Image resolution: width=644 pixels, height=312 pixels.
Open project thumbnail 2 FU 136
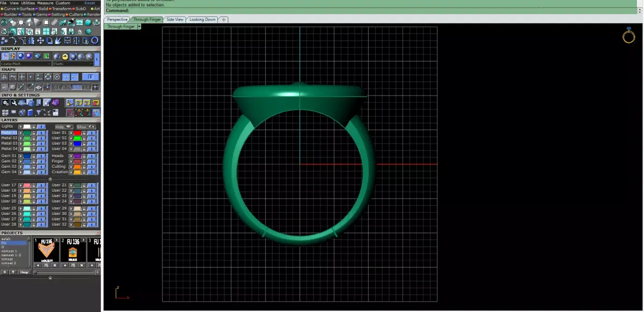coord(73,250)
